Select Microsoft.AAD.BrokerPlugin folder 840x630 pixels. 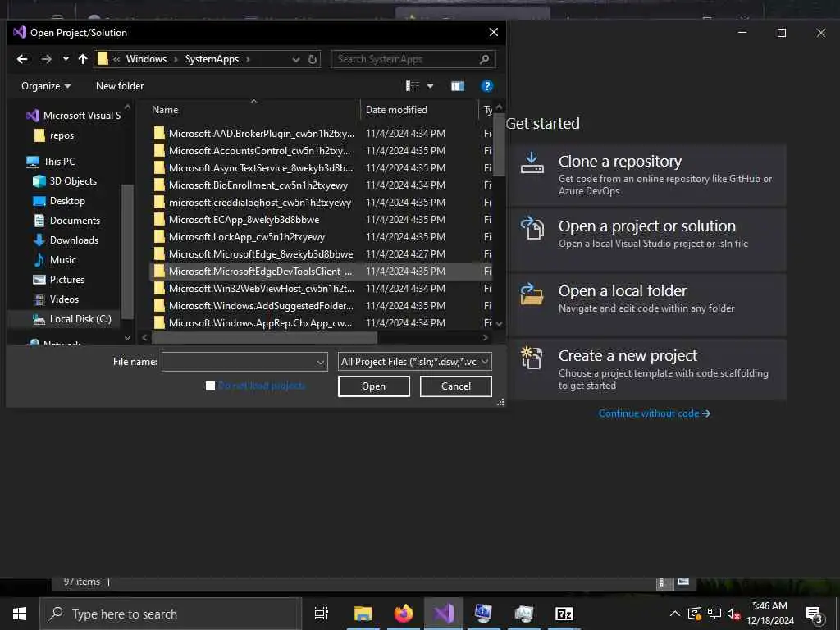click(x=320, y=134)
